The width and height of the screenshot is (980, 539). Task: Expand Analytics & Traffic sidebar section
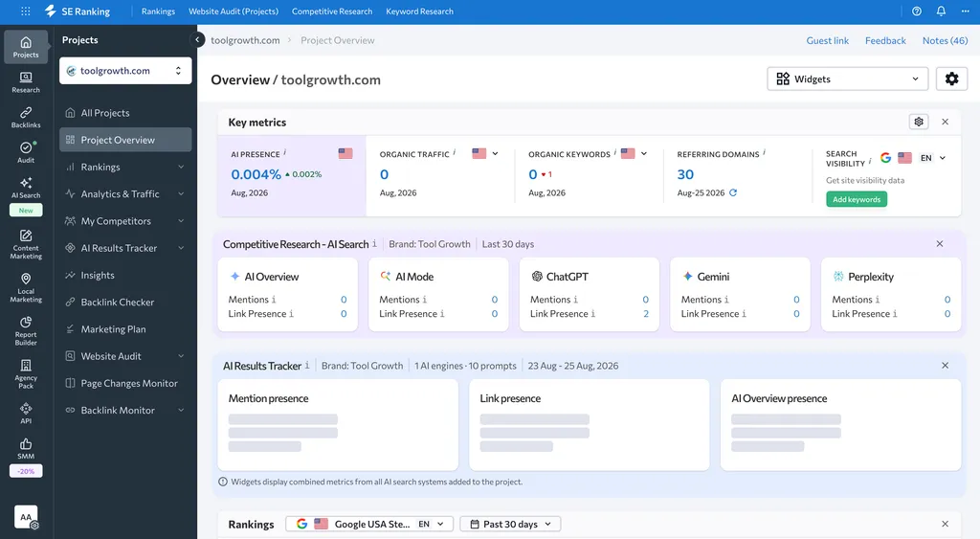[181, 193]
